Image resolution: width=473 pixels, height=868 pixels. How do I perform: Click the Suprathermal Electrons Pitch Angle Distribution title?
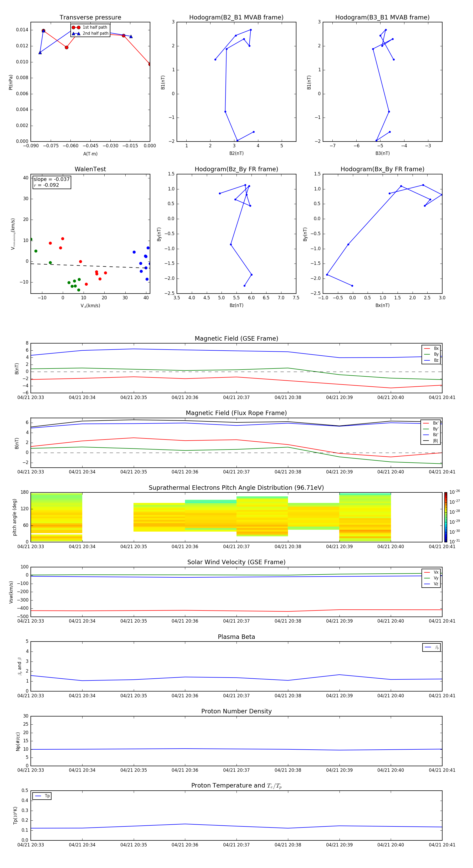click(236, 488)
